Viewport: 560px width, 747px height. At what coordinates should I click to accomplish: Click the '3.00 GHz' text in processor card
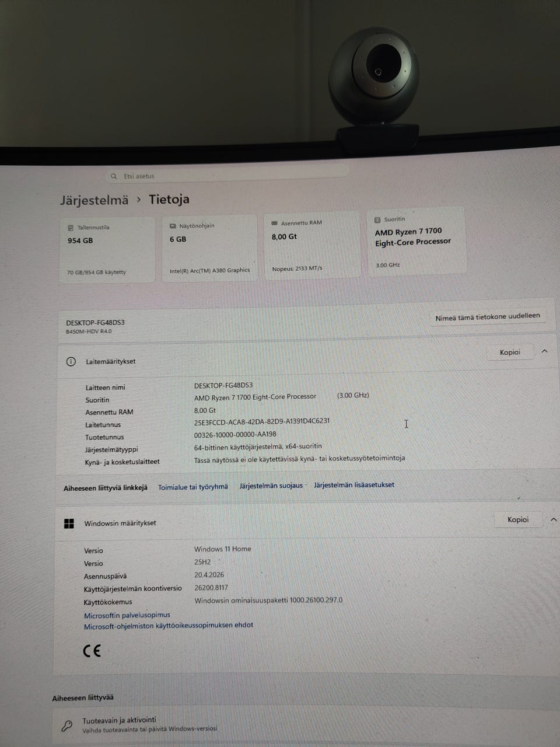pos(388,265)
